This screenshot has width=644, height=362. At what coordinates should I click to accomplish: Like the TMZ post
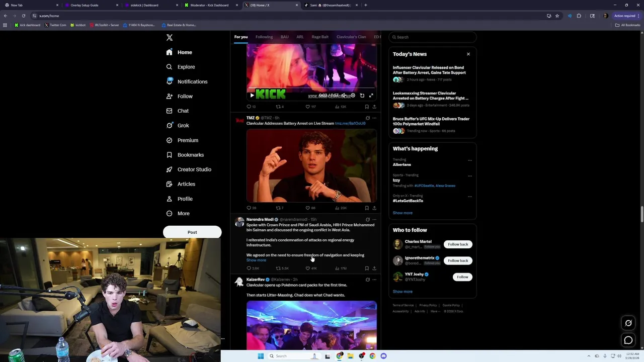(x=310, y=208)
